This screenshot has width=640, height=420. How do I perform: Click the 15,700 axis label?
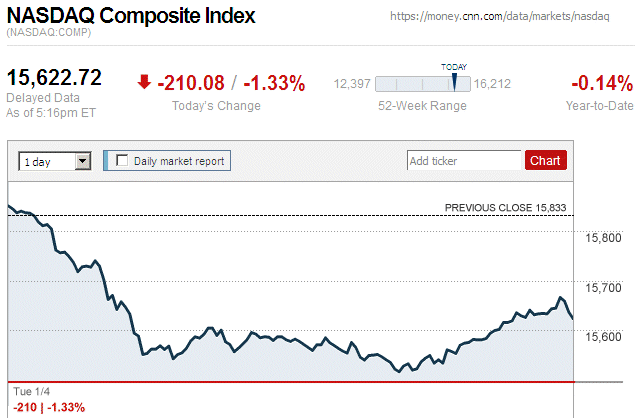(x=603, y=288)
